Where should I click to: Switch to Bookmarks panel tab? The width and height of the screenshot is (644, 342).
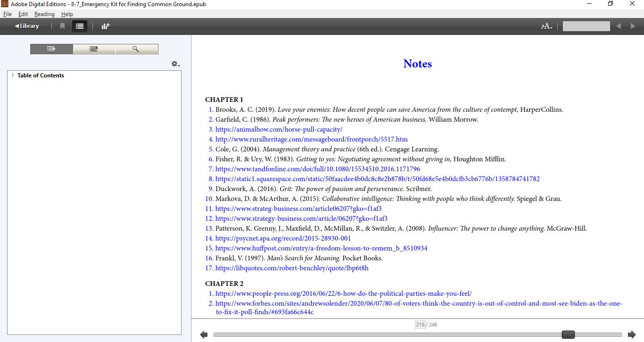[94, 49]
